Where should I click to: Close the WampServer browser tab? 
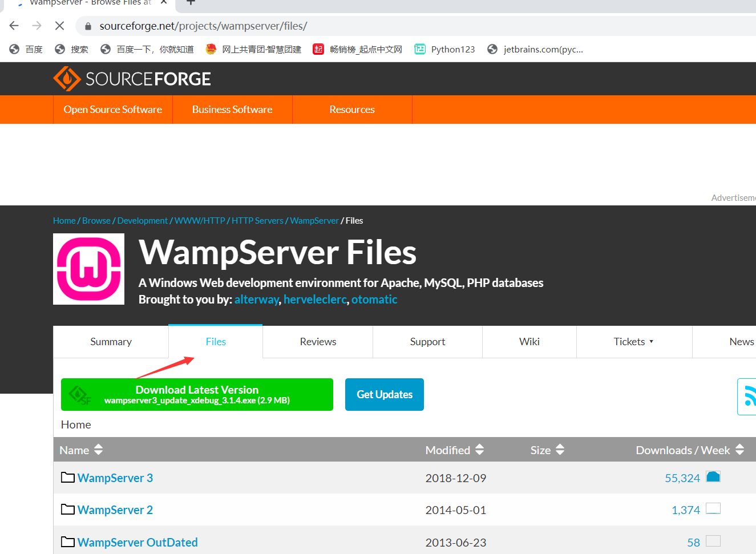tap(164, 2)
